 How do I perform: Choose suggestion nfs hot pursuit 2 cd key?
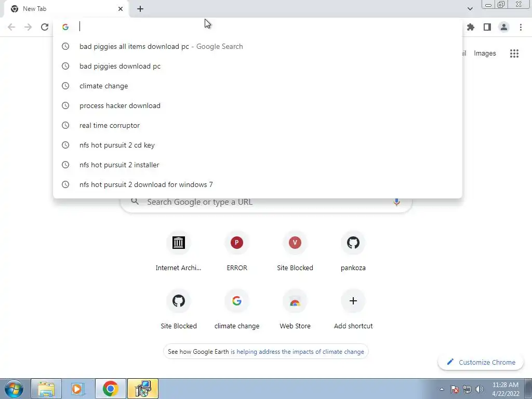[258, 145]
